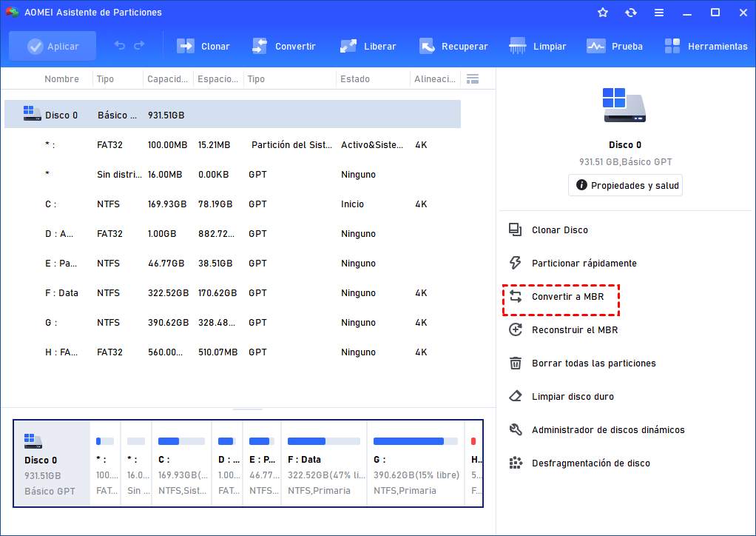This screenshot has width=756, height=536.
Task: Click Desfragmentación de disco option
Action: point(590,463)
